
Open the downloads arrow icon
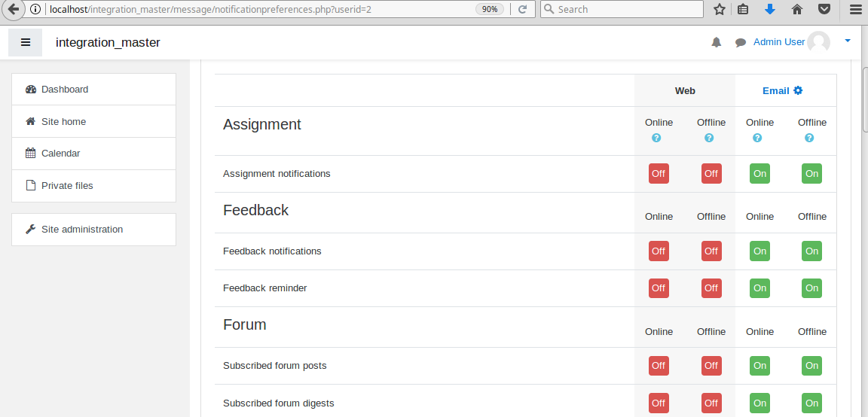[x=770, y=9]
